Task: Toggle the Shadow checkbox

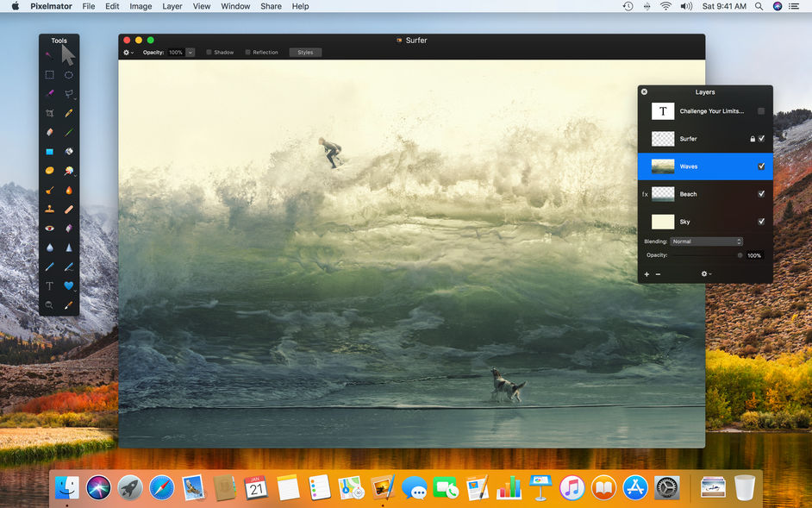Action: [x=207, y=52]
